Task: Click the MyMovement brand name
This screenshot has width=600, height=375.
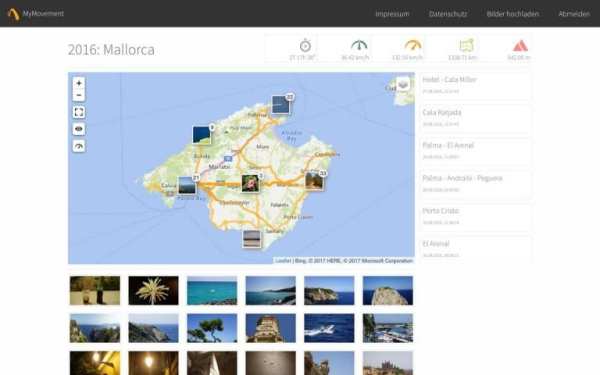Action: click(43, 13)
